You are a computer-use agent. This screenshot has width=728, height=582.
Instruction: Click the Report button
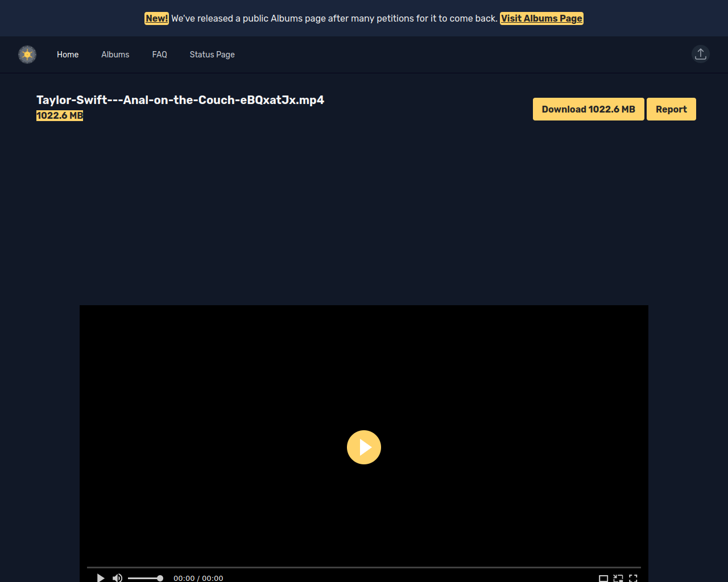click(x=671, y=109)
